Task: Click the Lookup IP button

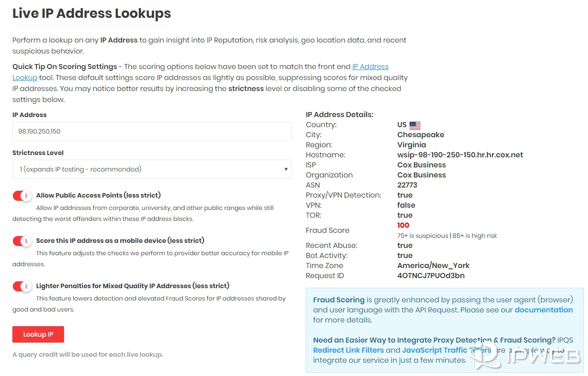Action: 38,334
